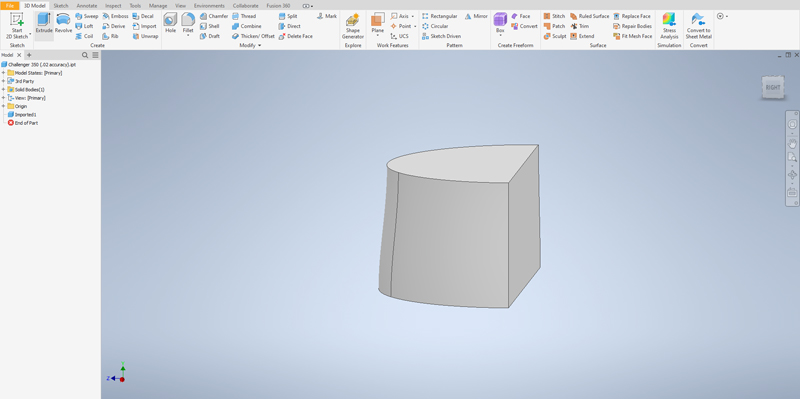
Task: Create a Circular pattern
Action: [x=435, y=26]
